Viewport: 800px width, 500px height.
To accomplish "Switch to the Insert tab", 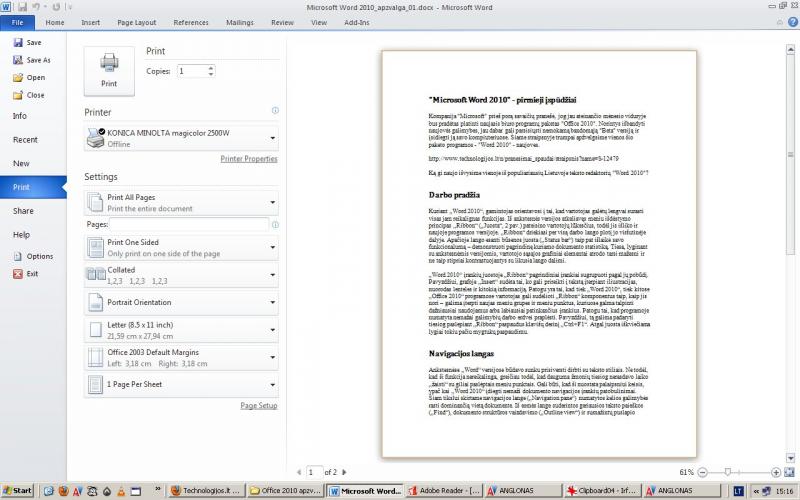I will click(91, 22).
